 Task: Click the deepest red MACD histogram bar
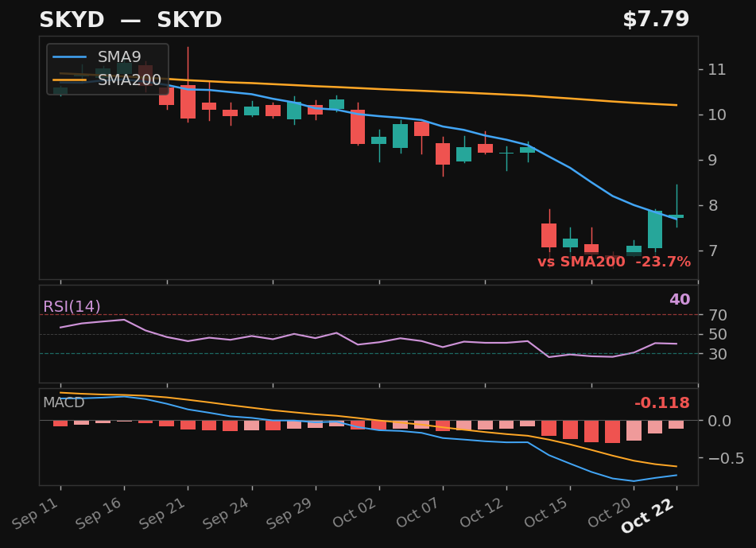[612, 432]
